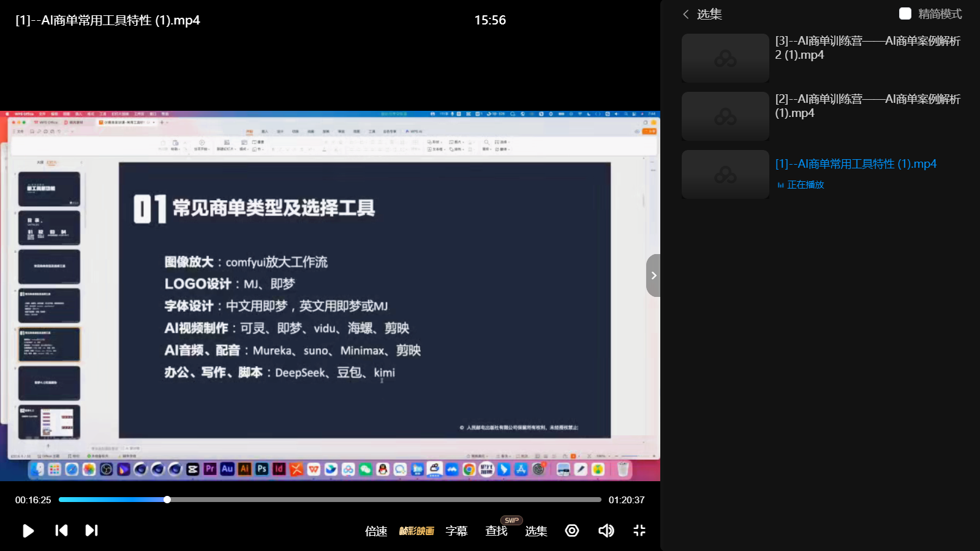Toggle the 选集 episode list button
This screenshot has height=551, width=980.
tap(536, 531)
